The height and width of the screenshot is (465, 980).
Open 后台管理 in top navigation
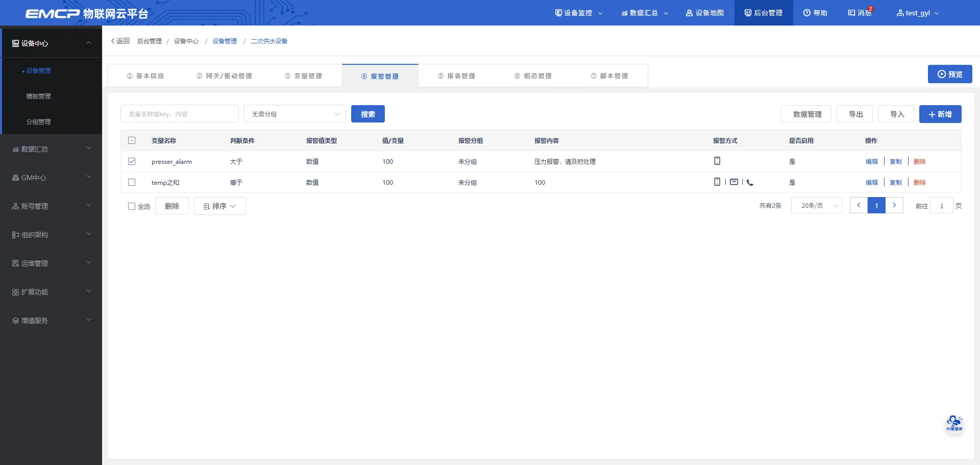click(x=764, y=13)
